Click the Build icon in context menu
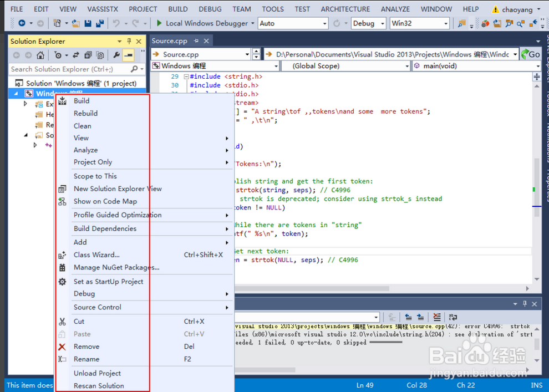Viewport: 549px width, 392px height. [62, 101]
